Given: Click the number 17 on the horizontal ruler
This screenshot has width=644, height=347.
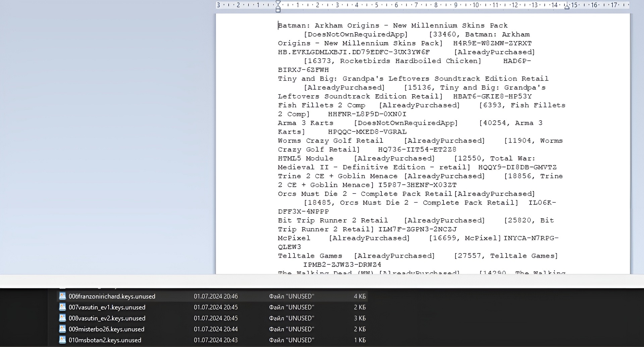Looking at the screenshot, I should [x=614, y=5].
